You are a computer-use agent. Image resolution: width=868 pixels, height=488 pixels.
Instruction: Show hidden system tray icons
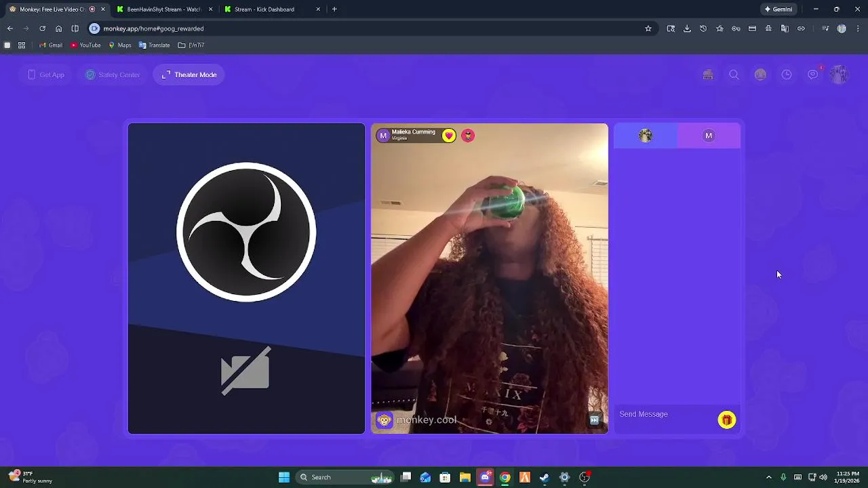click(x=768, y=477)
